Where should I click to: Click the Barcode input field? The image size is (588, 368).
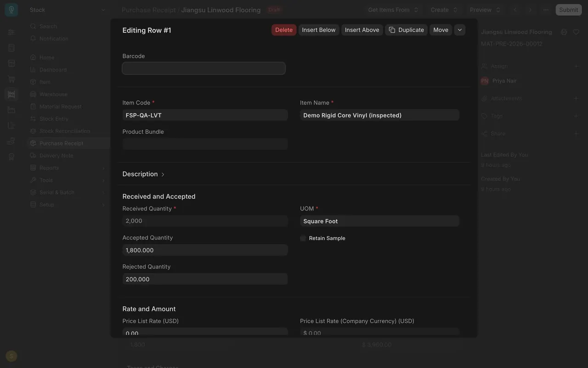coord(204,68)
